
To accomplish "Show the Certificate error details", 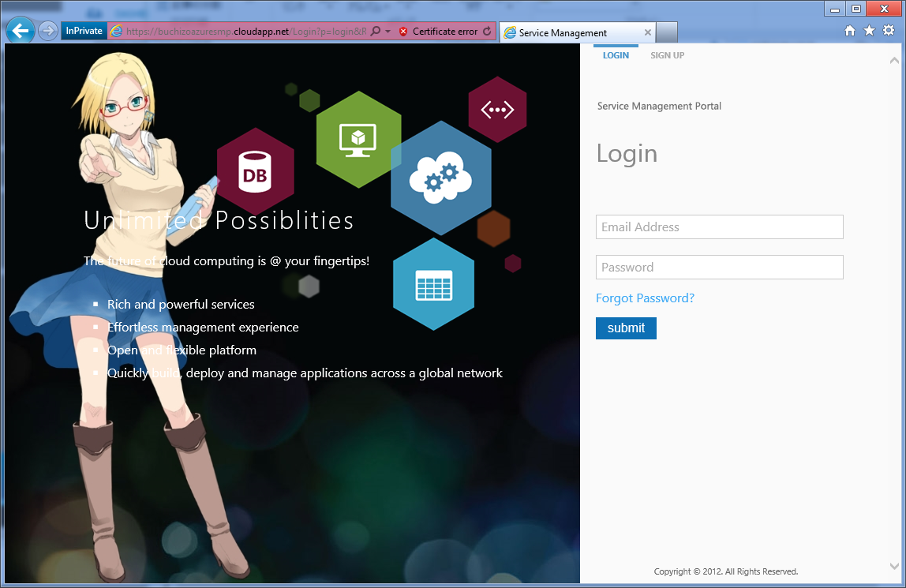I will click(439, 32).
